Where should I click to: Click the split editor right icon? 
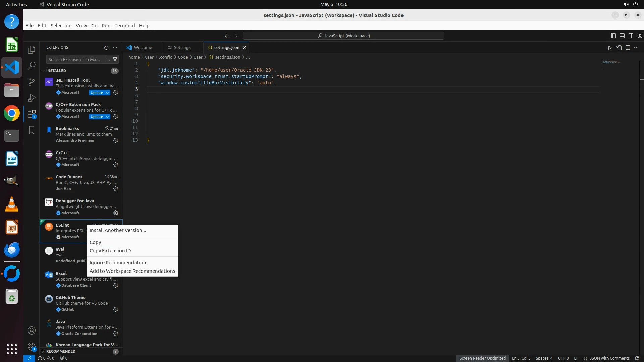628,48
